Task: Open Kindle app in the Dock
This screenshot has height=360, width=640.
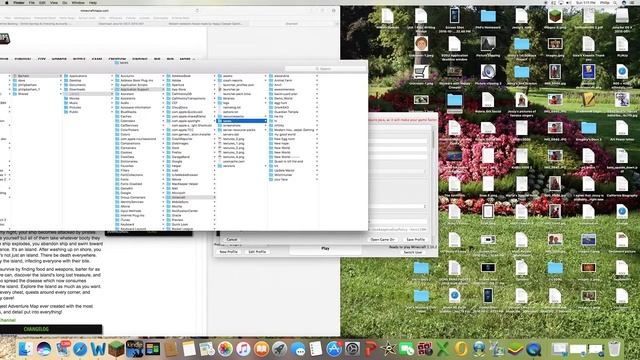Action: coord(134,349)
